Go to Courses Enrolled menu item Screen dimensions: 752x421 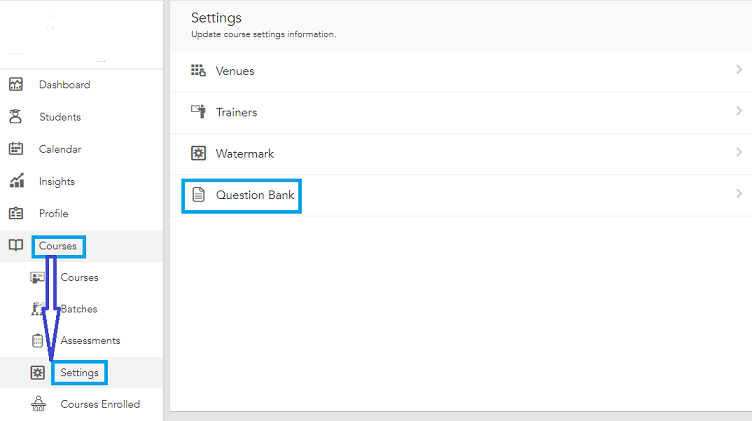100,404
